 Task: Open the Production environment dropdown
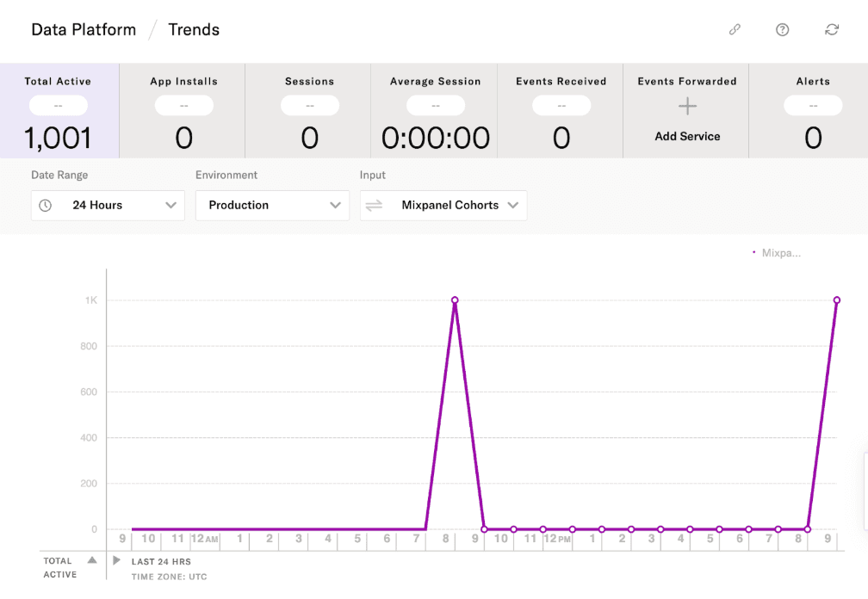click(x=272, y=206)
